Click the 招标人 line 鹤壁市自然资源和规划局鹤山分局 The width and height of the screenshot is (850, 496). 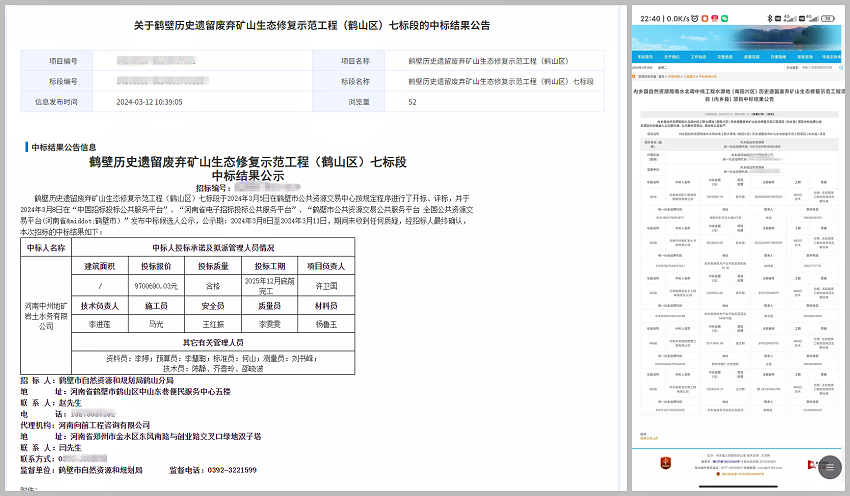pos(97,381)
